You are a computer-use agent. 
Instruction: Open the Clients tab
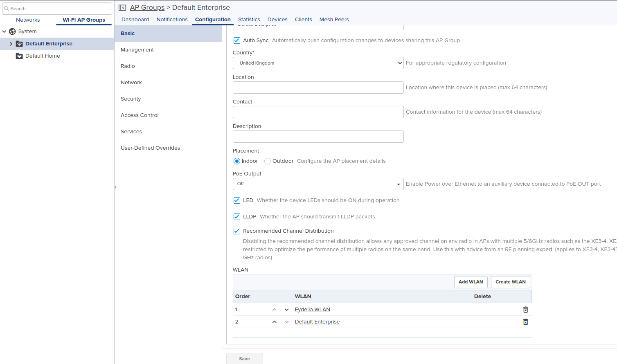click(303, 20)
